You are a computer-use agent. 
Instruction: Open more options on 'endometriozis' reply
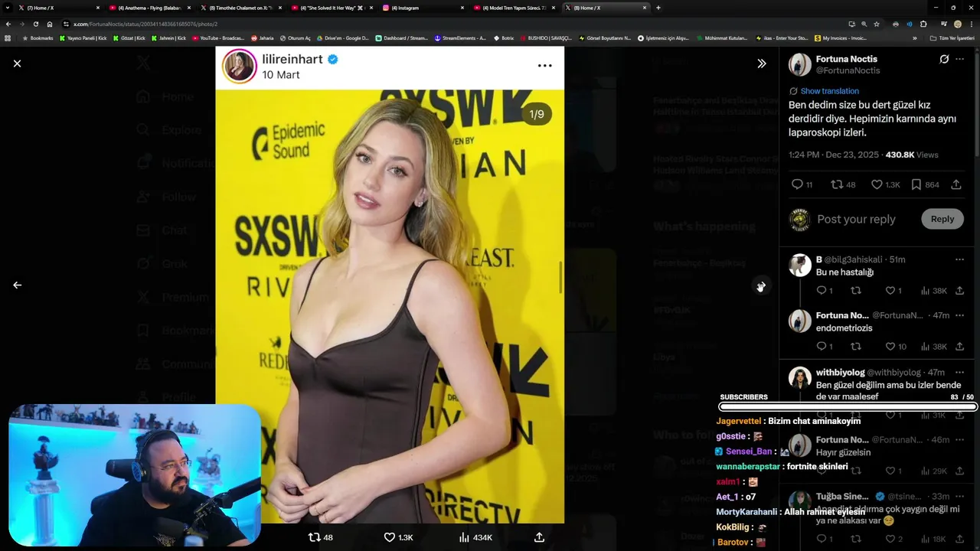(959, 315)
